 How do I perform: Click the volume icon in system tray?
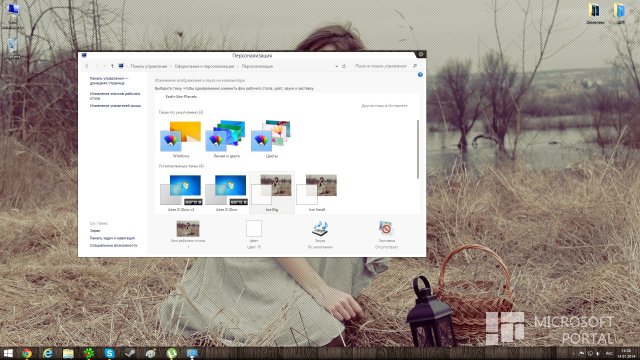pos(598,353)
